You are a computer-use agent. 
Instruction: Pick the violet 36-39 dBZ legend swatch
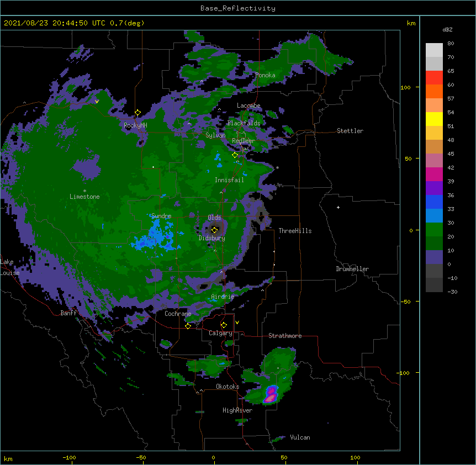[434, 188]
